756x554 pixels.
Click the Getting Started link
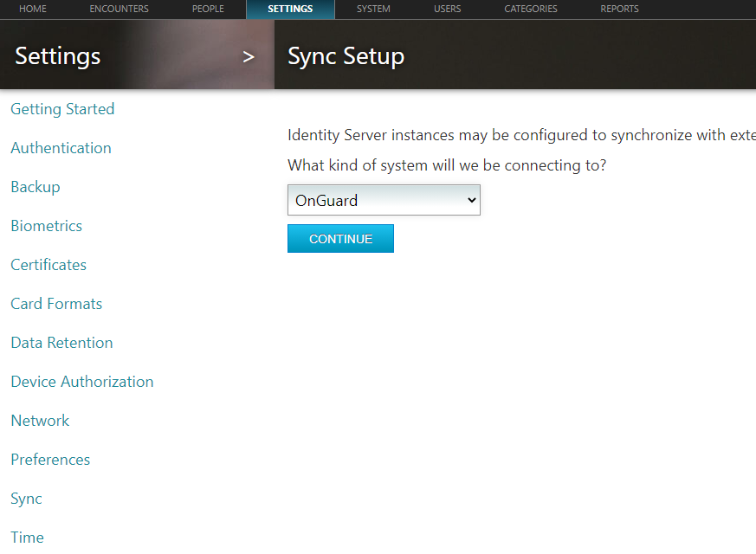pyautogui.click(x=62, y=109)
